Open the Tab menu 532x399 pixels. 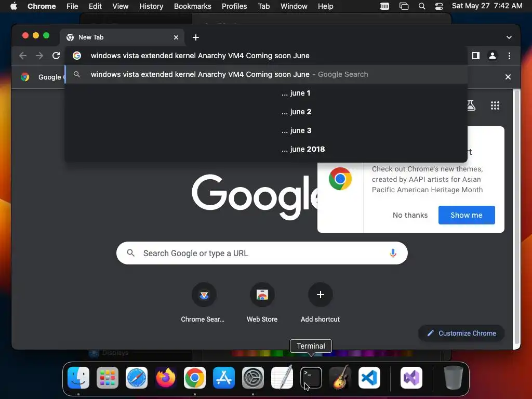pyautogui.click(x=263, y=6)
